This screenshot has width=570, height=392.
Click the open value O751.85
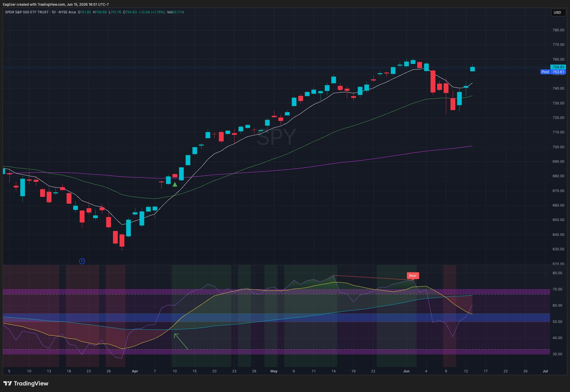(84, 12)
